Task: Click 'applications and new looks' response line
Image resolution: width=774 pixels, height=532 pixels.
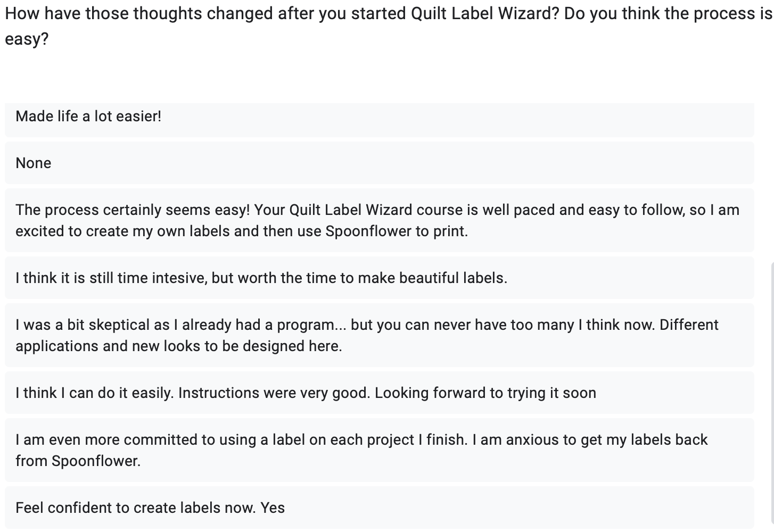Action: click(178, 346)
